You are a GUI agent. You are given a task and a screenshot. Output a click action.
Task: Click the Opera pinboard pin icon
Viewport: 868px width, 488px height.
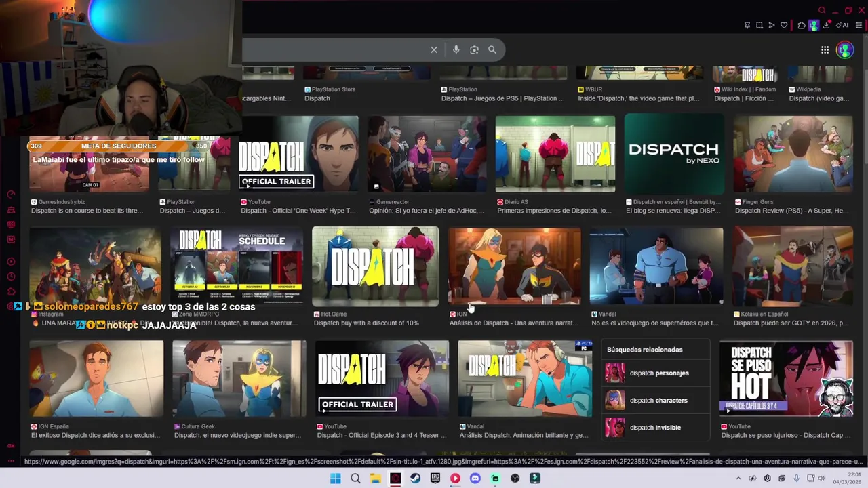(x=747, y=25)
